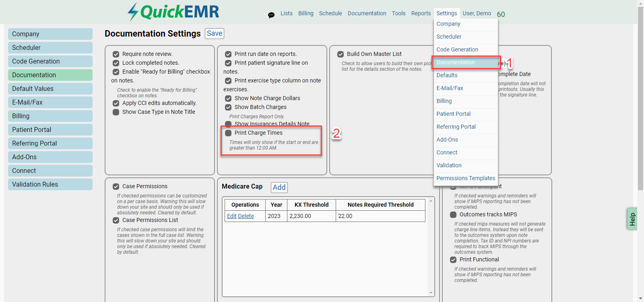Open Validation Rules in left sidebar
This screenshot has height=302, width=644.
(x=50, y=185)
